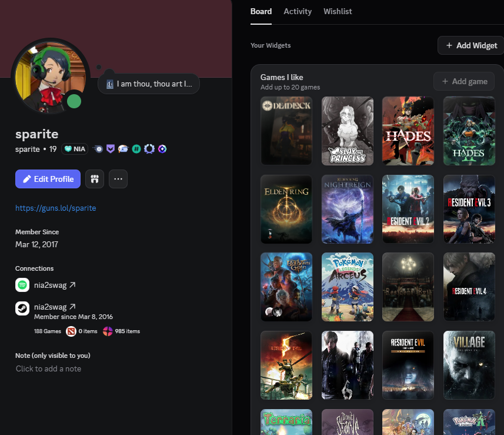The image size is (504, 435).
Task: Open the three-dots more options menu
Action: pyautogui.click(x=118, y=179)
